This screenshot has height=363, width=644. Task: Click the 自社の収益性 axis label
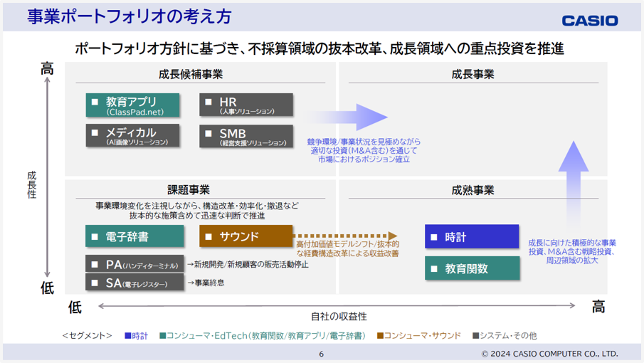click(339, 317)
